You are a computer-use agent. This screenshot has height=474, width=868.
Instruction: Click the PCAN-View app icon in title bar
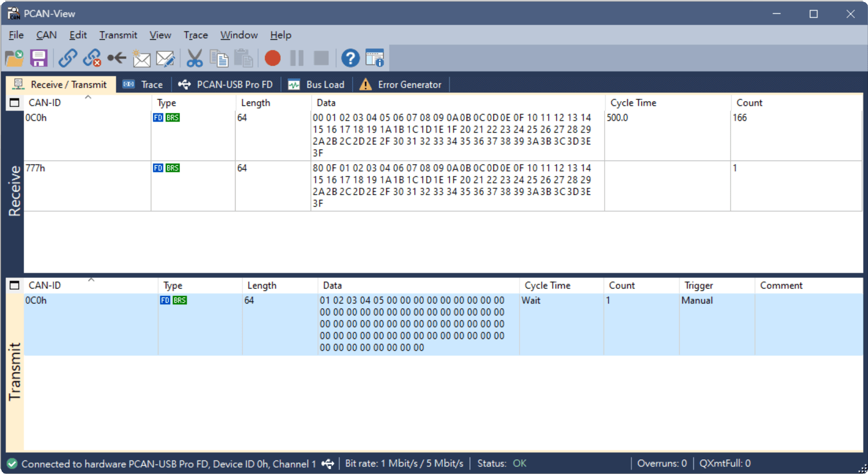pos(14,14)
